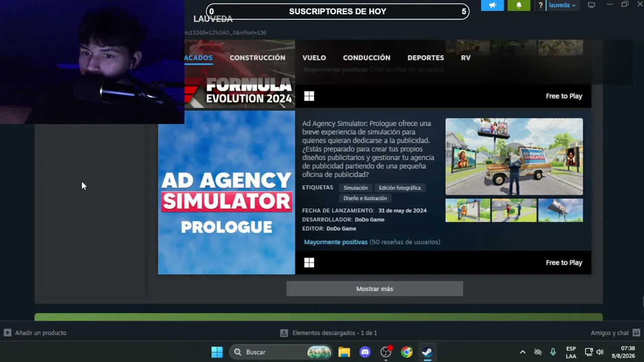
Task: Click the DoDo Game editor name
Action: click(x=341, y=229)
